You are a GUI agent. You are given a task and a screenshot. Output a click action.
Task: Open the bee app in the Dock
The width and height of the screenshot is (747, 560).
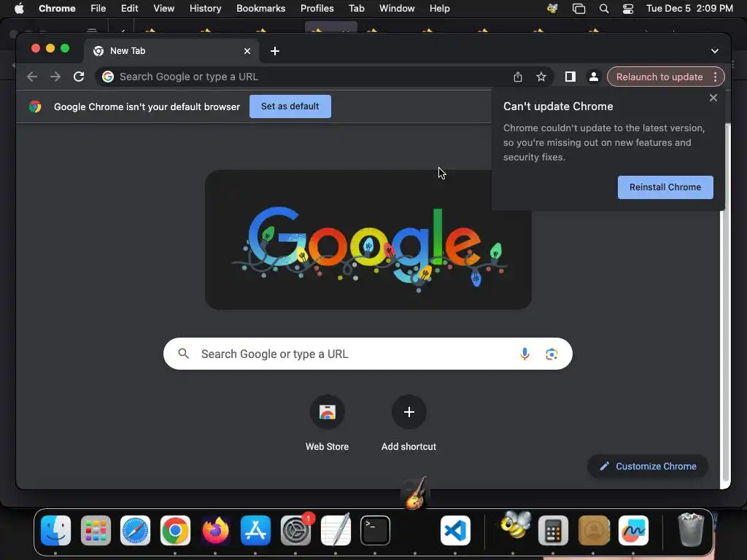point(516,526)
